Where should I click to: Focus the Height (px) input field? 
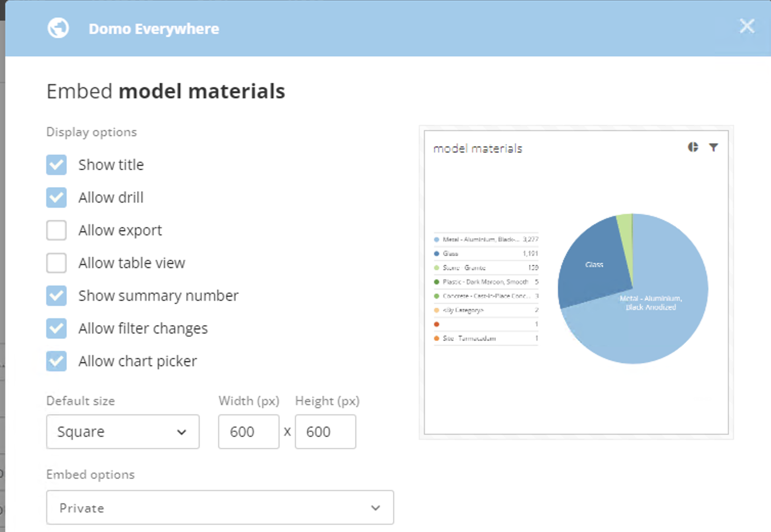pyautogui.click(x=325, y=432)
